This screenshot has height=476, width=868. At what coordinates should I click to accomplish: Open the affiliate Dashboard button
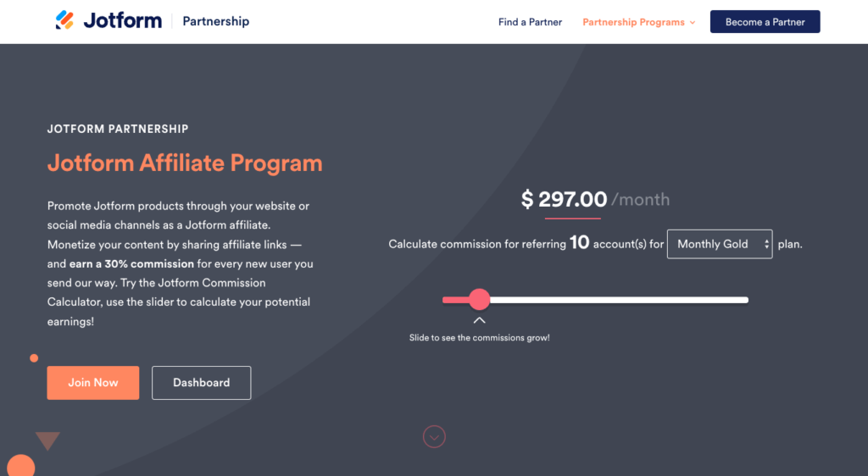[x=201, y=383]
